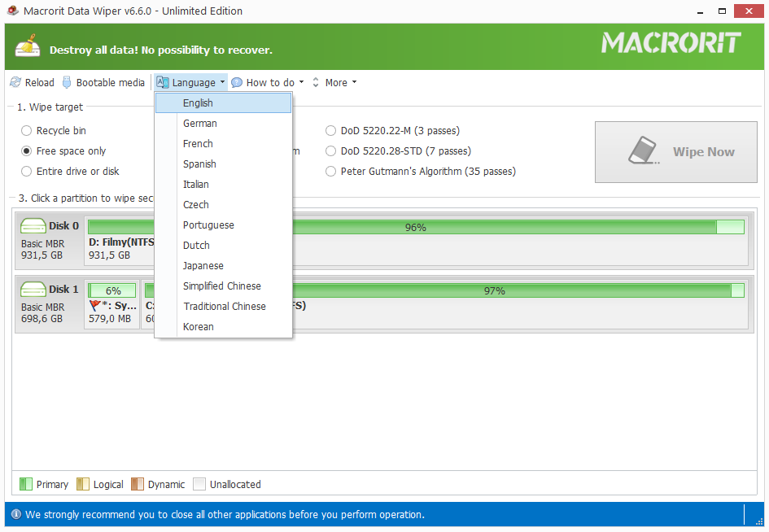Screen dimensions: 769x532
Task: Select Korean language entry
Action: click(x=224, y=327)
